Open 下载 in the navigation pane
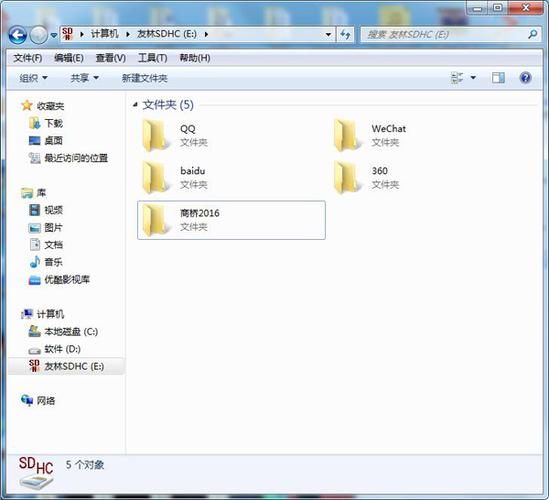Image resolution: width=549 pixels, height=500 pixels. (x=54, y=123)
